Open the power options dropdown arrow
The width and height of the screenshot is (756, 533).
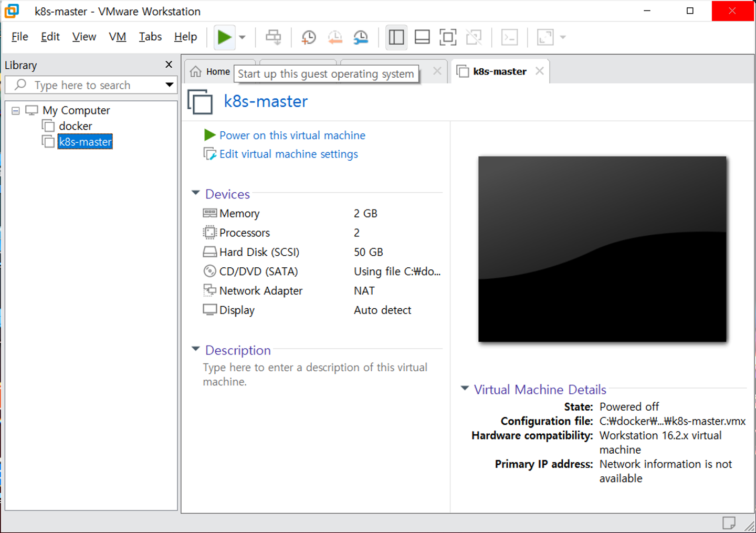click(242, 37)
